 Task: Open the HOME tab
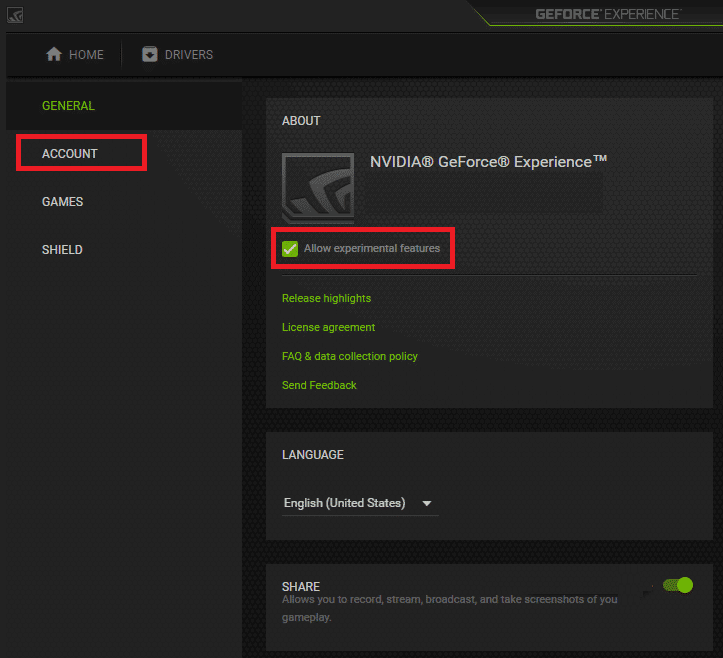click(x=75, y=54)
